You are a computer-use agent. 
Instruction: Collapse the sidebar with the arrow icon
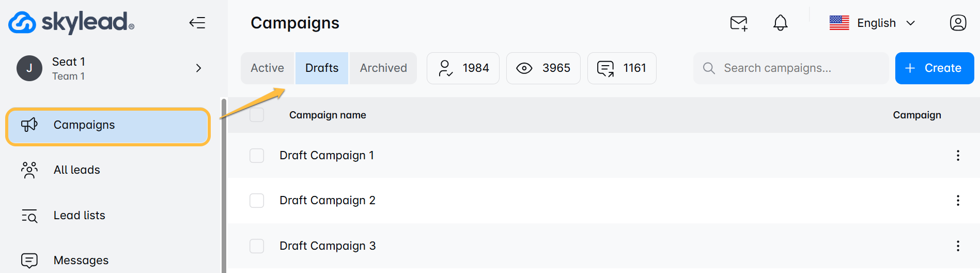point(197,23)
